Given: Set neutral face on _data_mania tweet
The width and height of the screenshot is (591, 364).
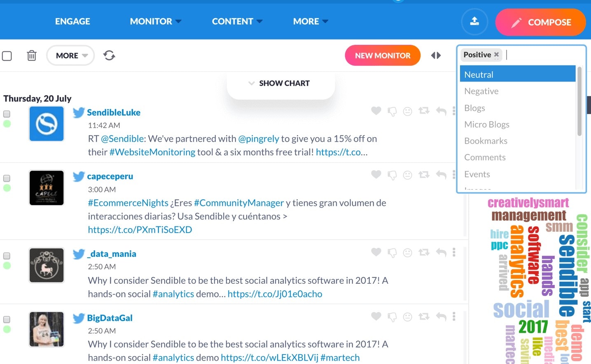Looking at the screenshot, I should [407, 252].
